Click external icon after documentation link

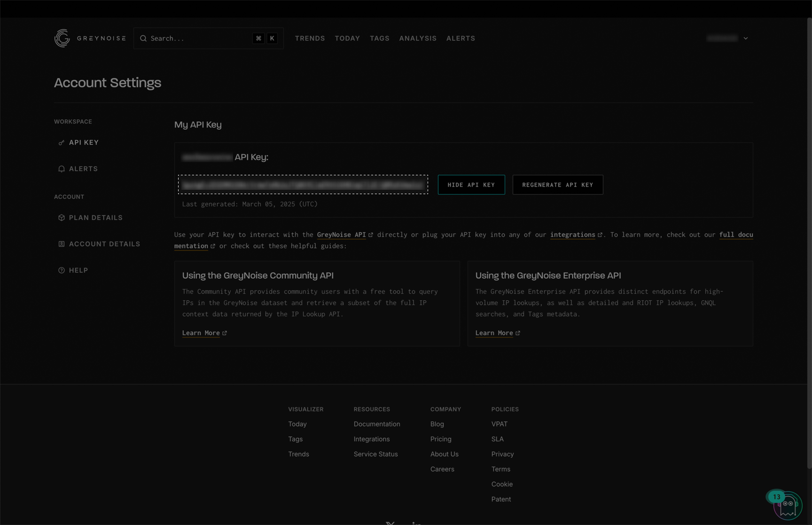(213, 246)
